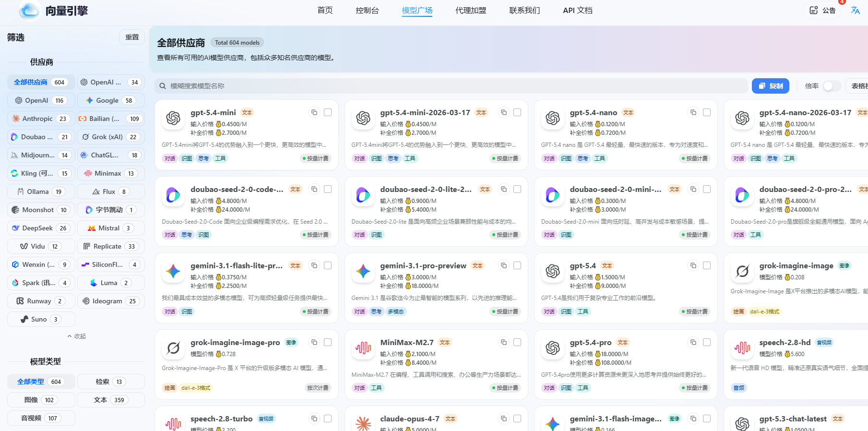Copy the gemini-3.1-pro-preview model name
This screenshot has width=868, height=431.
pyautogui.click(x=504, y=265)
